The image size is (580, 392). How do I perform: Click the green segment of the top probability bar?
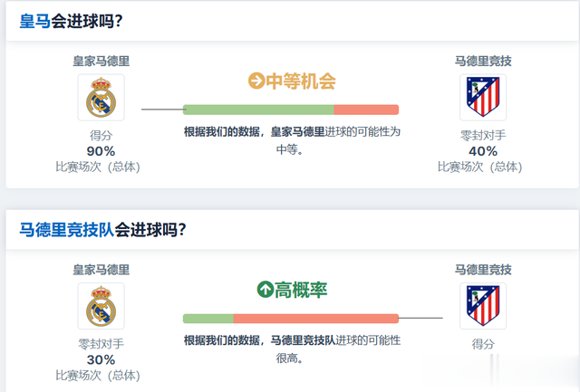[x=258, y=110]
